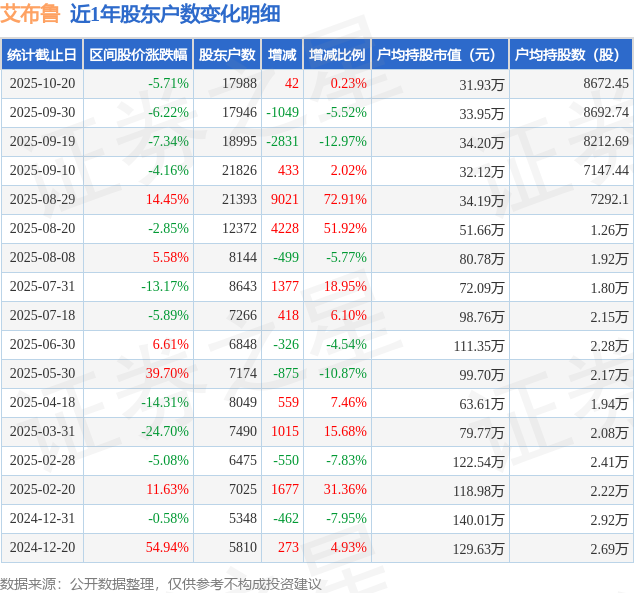This screenshot has height=593, width=634.
Task: Select the 统计截止日 column header
Action: click(x=42, y=55)
